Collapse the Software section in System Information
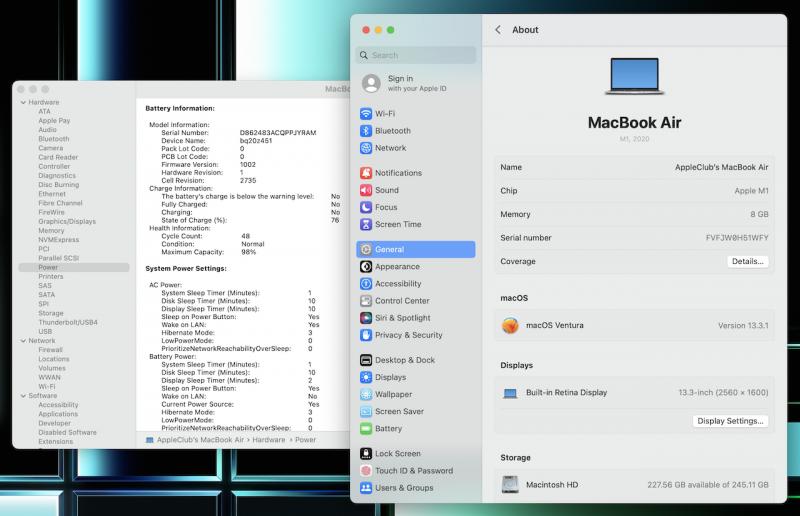800x516 pixels. [23, 396]
